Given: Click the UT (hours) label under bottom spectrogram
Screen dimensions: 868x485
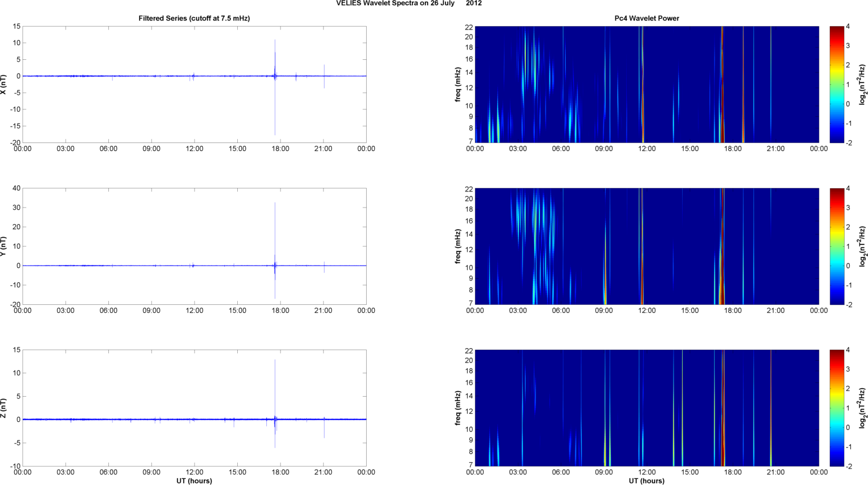Looking at the screenshot, I should (646, 481).
